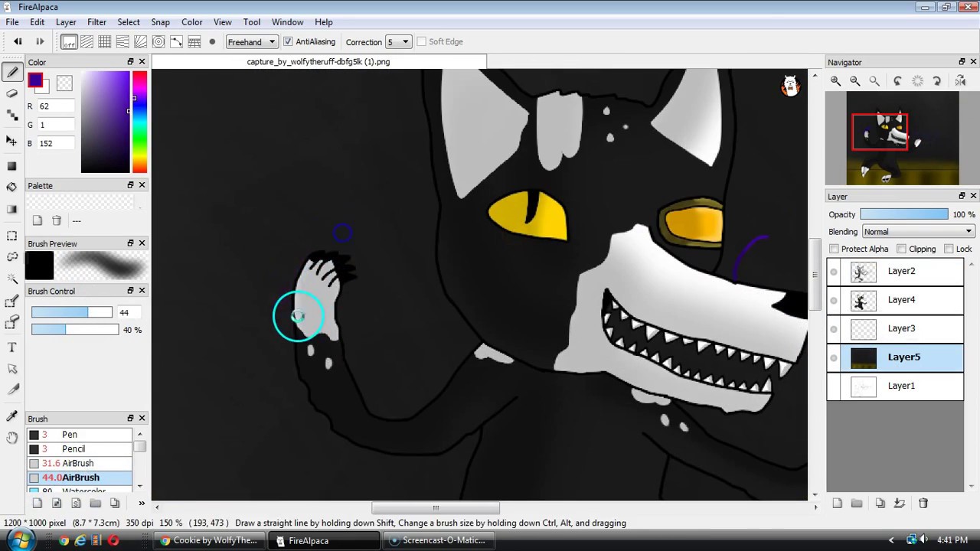This screenshot has width=980, height=551.
Task: Click the foreground color swatch
Action: 35,80
